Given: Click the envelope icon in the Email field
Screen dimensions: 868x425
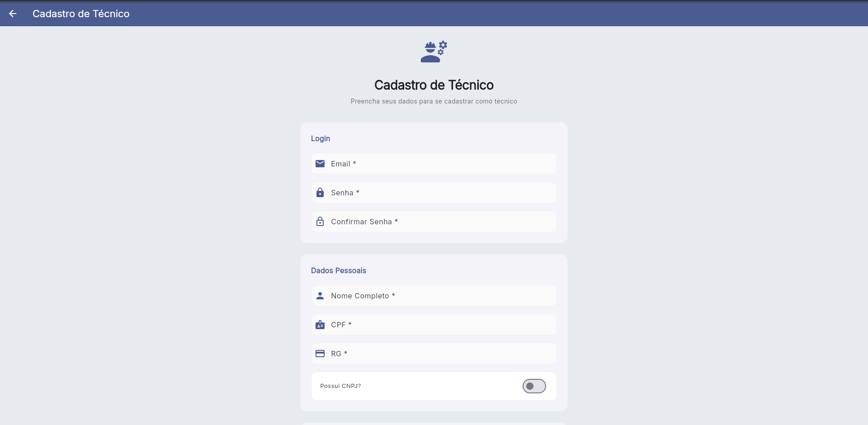Looking at the screenshot, I should 320,164.
